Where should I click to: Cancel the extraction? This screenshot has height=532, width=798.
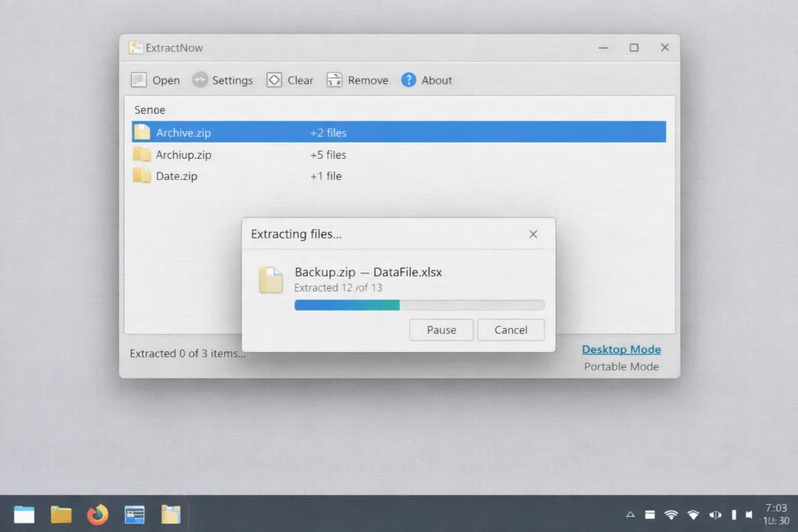(x=511, y=329)
